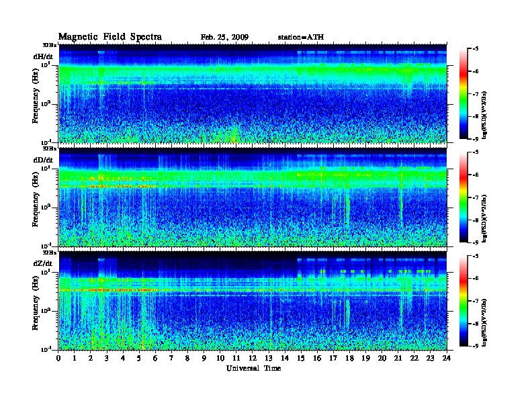Click the color scale bar beside dZ/dt panel
Image resolution: width=532 pixels, height=411 pixels.
coord(463,301)
